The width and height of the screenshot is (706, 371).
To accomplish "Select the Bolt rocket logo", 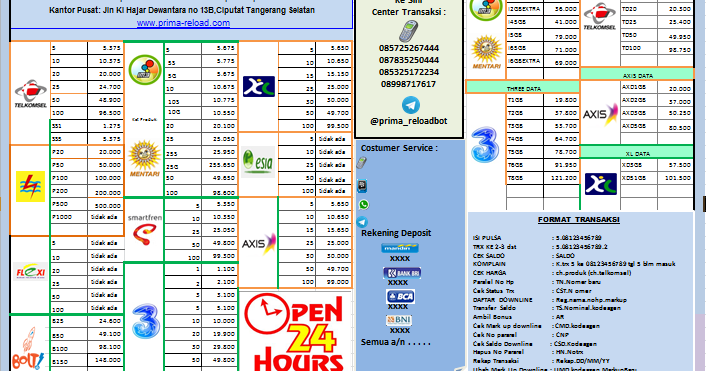I will point(28,349).
